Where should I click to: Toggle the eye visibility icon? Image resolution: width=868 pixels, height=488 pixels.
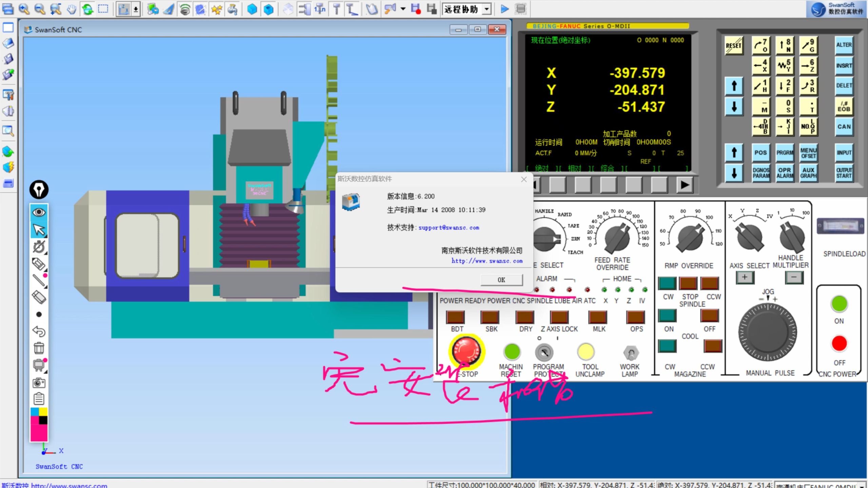39,212
